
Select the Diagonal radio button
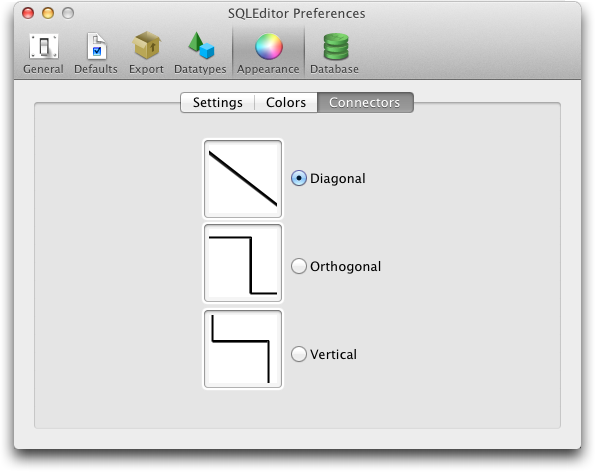(299, 178)
